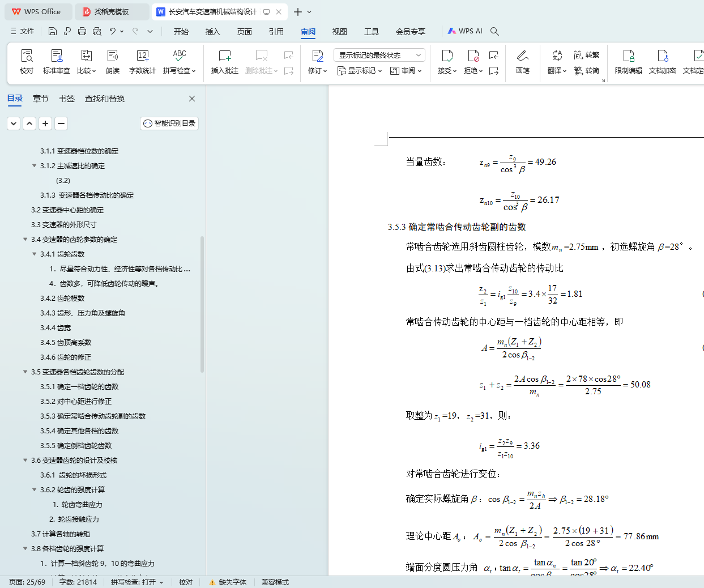
Task: Collapse 3.5 变速器各档齿轮齿数的分配 node
Action: [x=25, y=372]
